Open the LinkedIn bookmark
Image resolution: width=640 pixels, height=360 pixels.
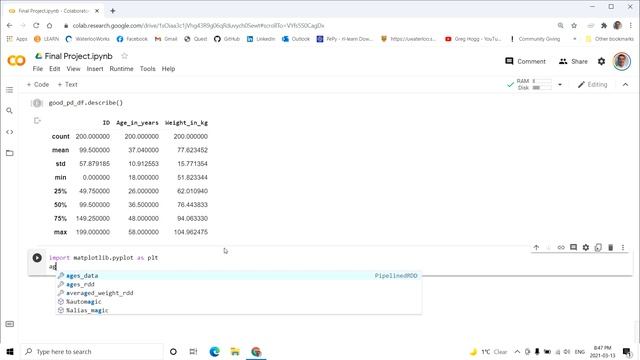point(261,39)
